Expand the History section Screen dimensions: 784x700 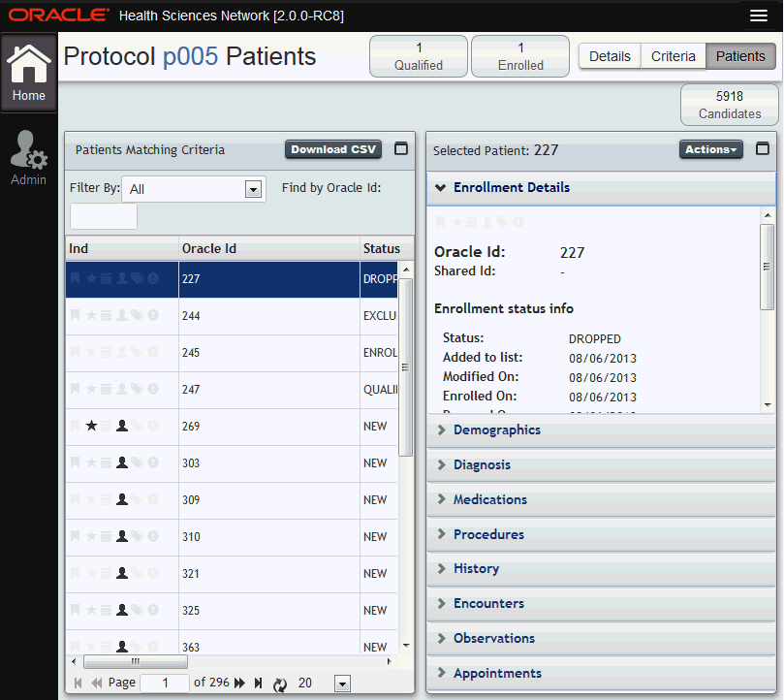click(x=601, y=569)
